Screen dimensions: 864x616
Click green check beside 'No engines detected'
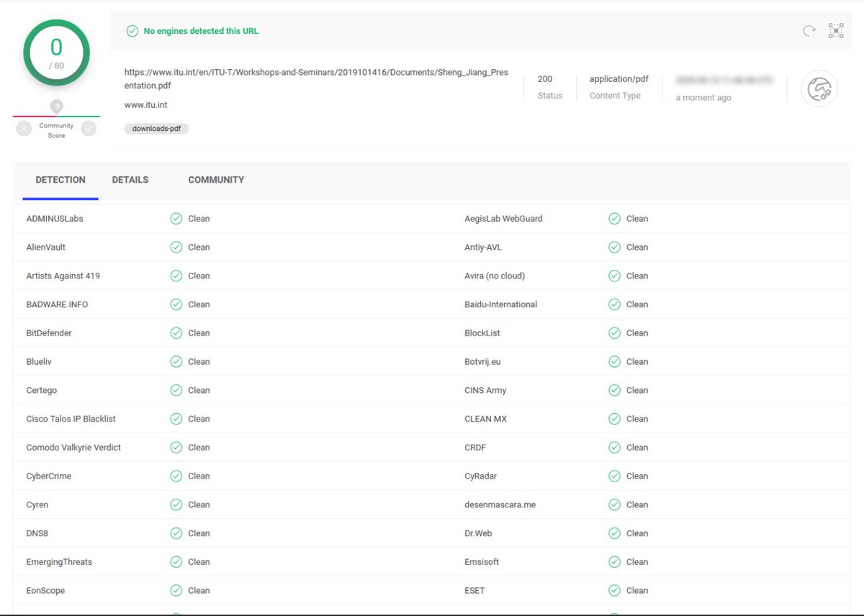tap(132, 31)
